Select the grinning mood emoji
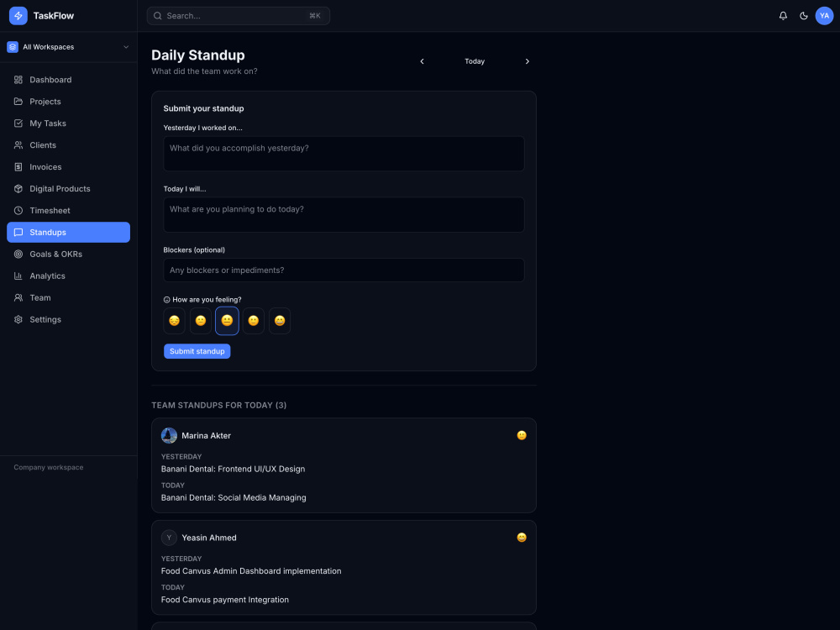Screen dimensions: 840x630 click(280, 320)
